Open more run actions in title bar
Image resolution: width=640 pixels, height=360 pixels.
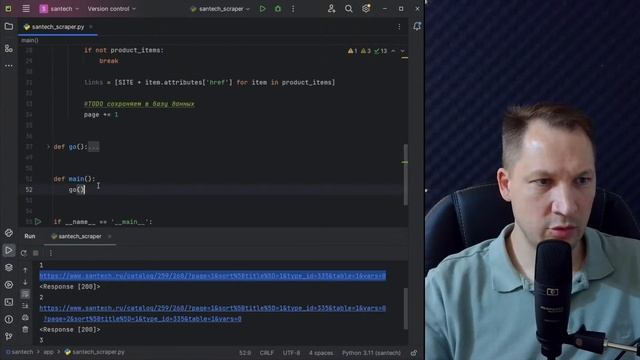(x=293, y=9)
